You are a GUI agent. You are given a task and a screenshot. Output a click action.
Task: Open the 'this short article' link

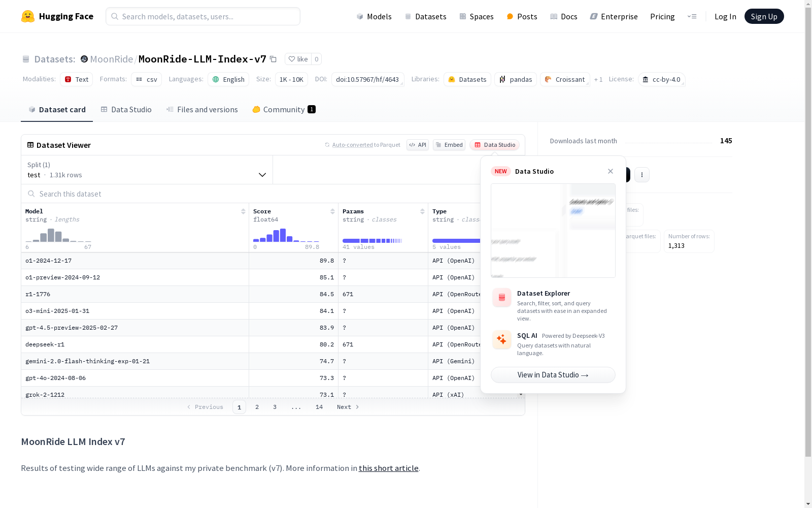(388, 468)
